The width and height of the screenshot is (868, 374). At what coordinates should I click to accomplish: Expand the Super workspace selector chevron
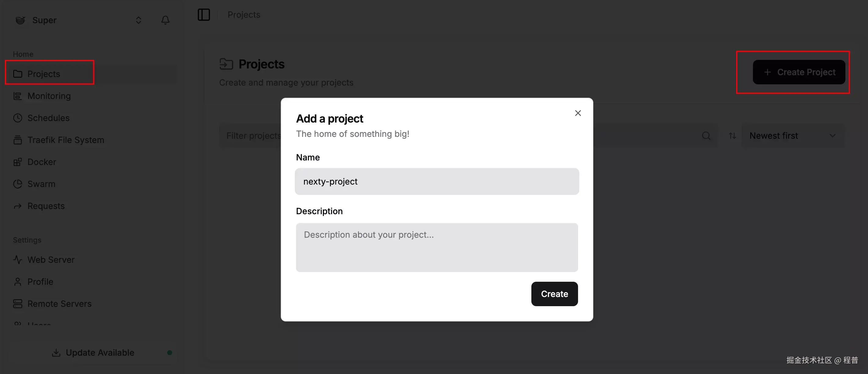coord(138,20)
